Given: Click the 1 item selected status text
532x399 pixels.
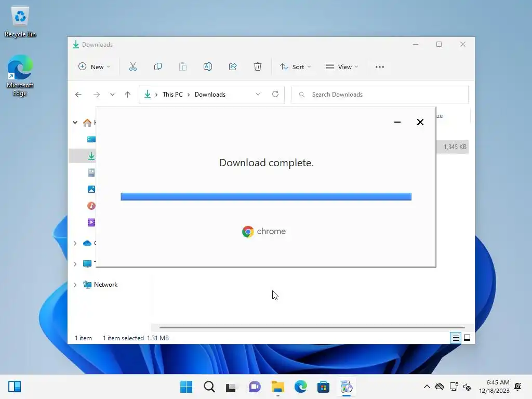Looking at the screenshot, I should 123,338.
